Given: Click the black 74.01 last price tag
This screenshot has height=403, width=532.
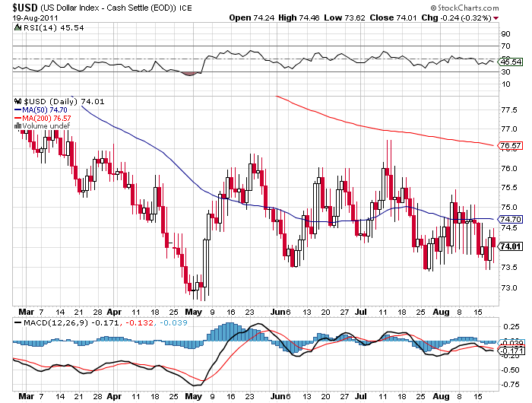Looking at the screenshot, I should click(x=508, y=246).
